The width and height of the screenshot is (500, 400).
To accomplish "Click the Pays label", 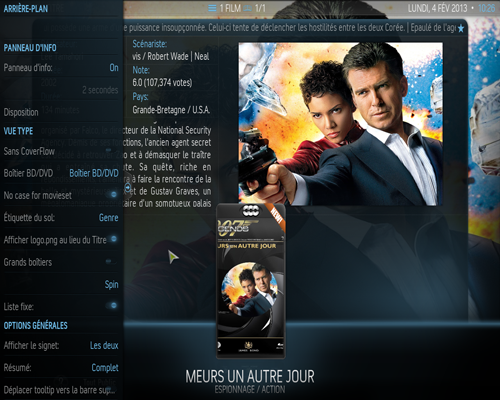I will pyautogui.click(x=140, y=97).
